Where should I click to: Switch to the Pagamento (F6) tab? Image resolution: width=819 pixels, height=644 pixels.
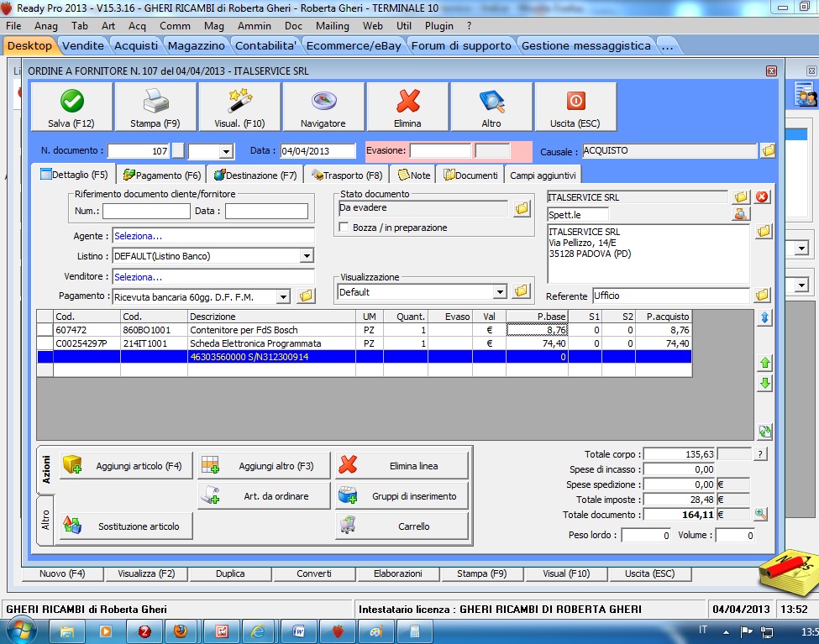point(162,175)
